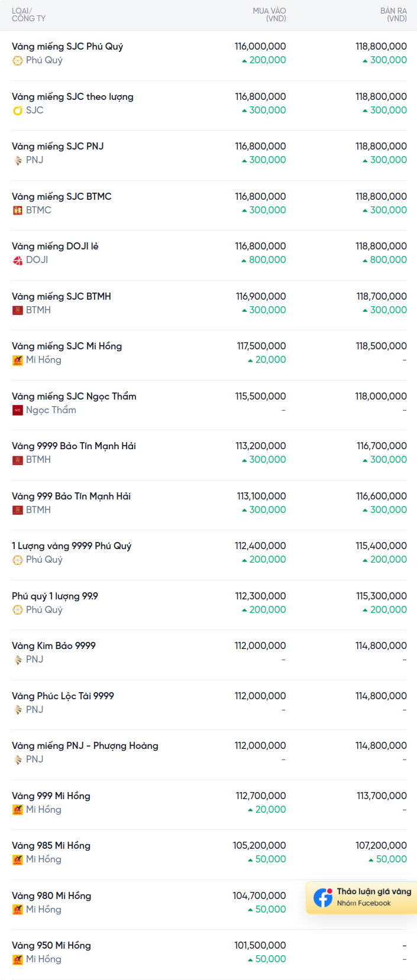Screen dimensions: 417x980
Task: Click the Mi Hồng logo under Vàng miếng SJC Mi Hồng
Action: pyautogui.click(x=18, y=360)
